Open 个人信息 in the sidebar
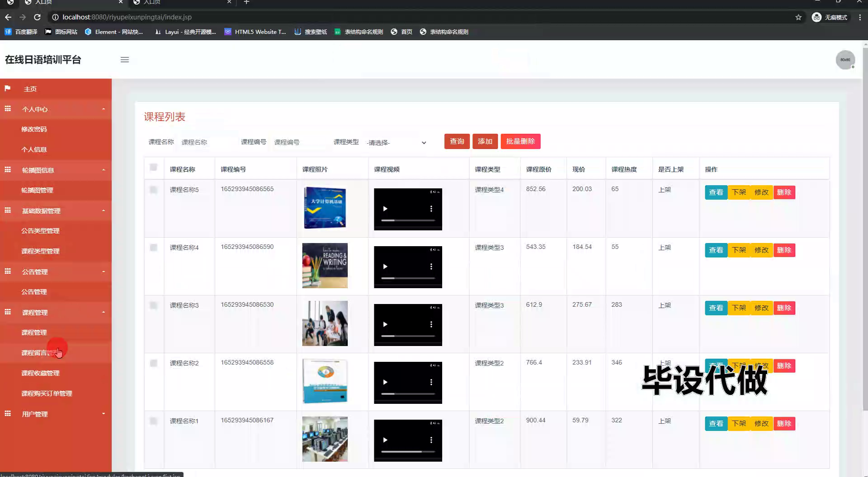 coord(34,150)
